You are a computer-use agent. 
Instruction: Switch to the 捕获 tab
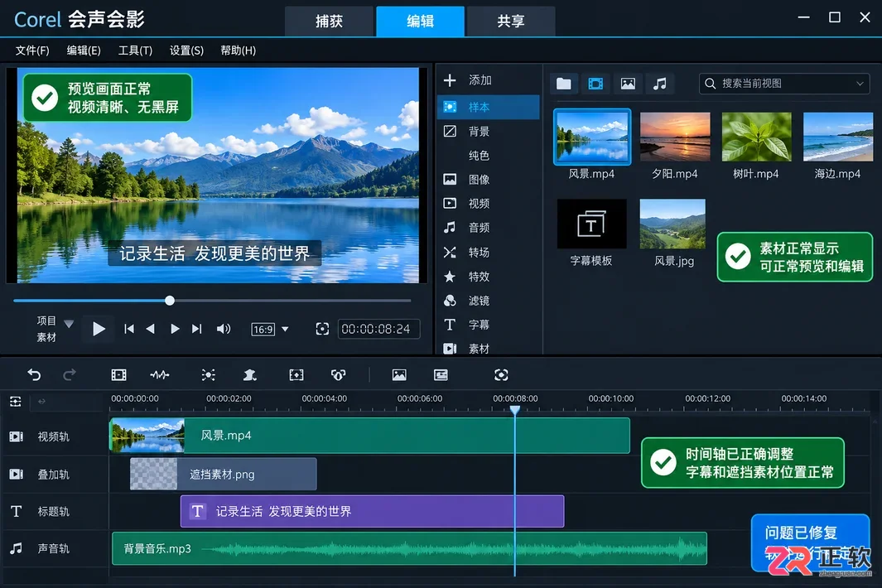click(329, 22)
